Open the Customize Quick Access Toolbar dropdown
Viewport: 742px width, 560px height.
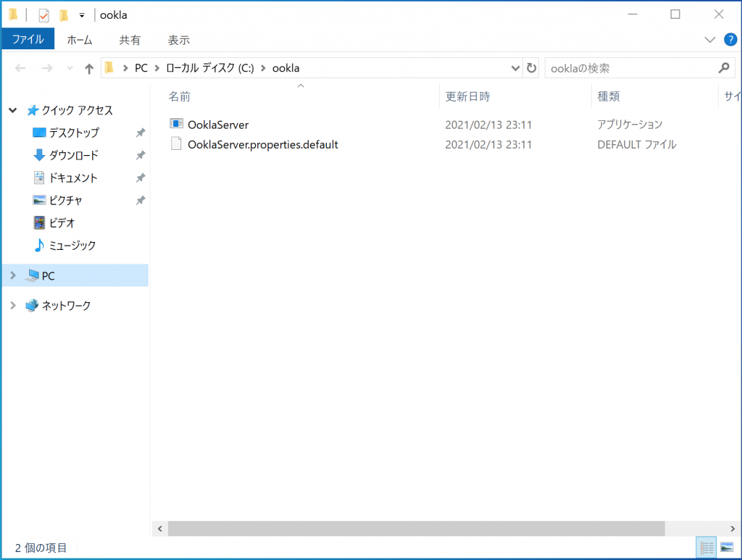point(82,16)
